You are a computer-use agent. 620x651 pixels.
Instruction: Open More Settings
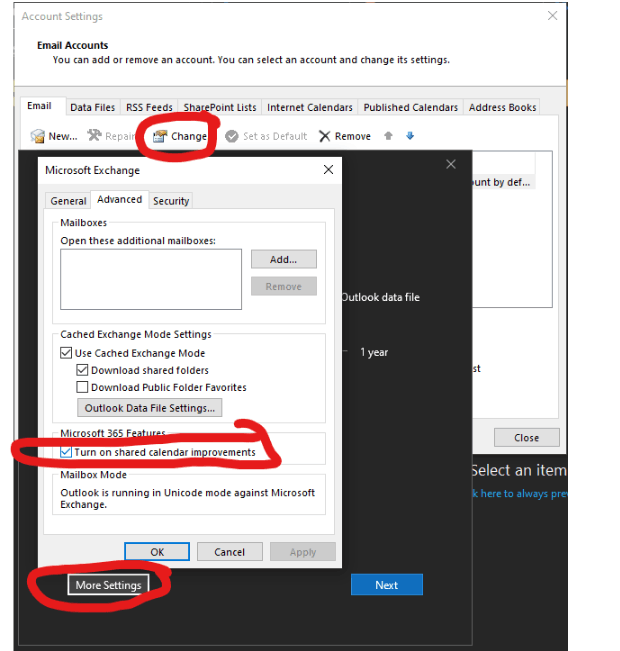click(x=108, y=585)
